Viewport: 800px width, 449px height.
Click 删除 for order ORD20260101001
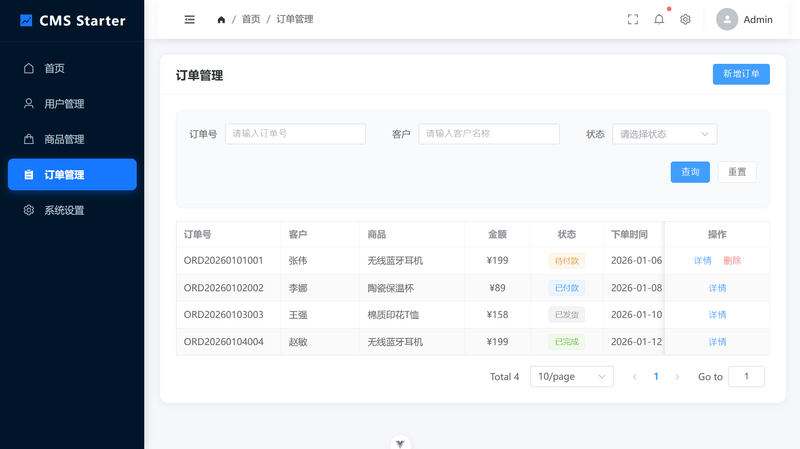732,261
